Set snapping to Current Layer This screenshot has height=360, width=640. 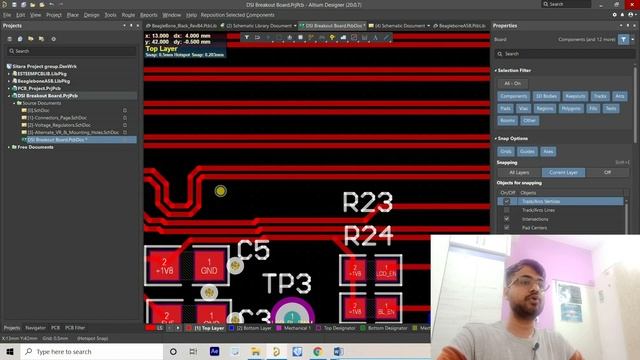point(563,172)
